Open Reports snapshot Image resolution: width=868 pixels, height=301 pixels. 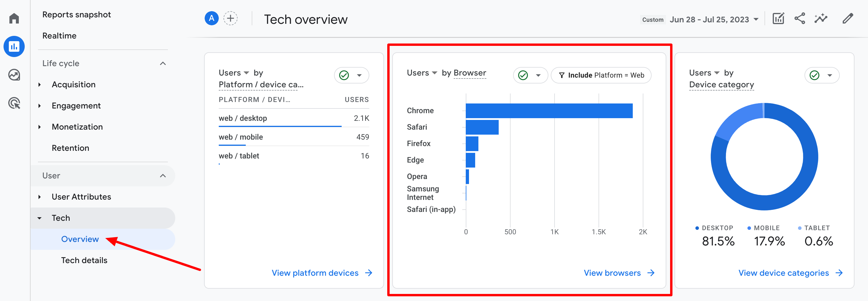(76, 14)
